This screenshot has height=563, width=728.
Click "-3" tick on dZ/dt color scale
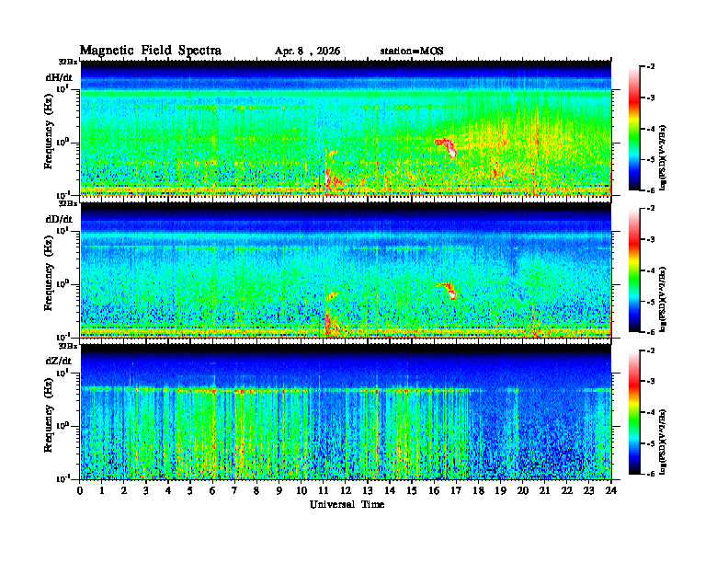point(651,381)
